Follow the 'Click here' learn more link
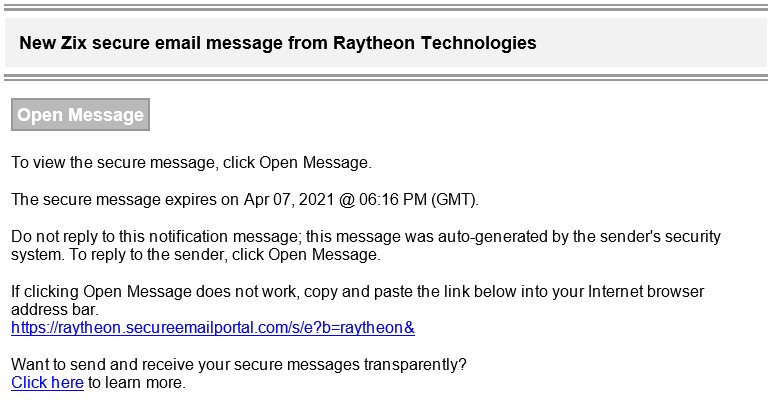 coord(47,382)
